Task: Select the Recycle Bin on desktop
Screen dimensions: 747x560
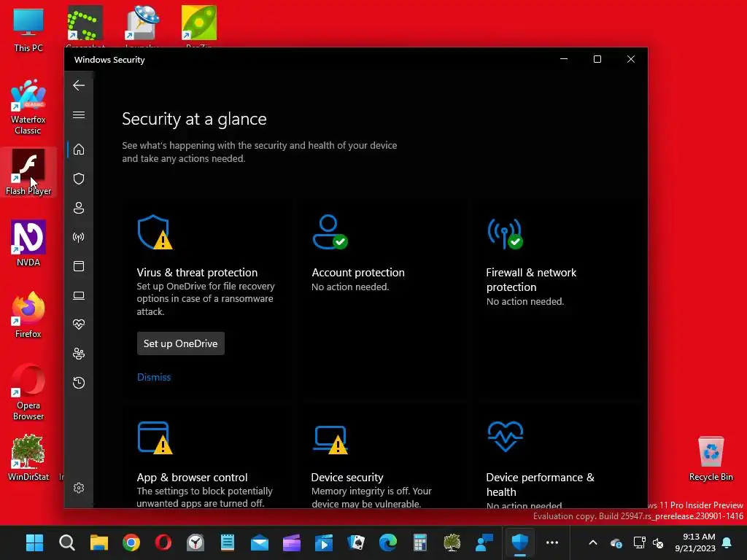Action: point(711,459)
